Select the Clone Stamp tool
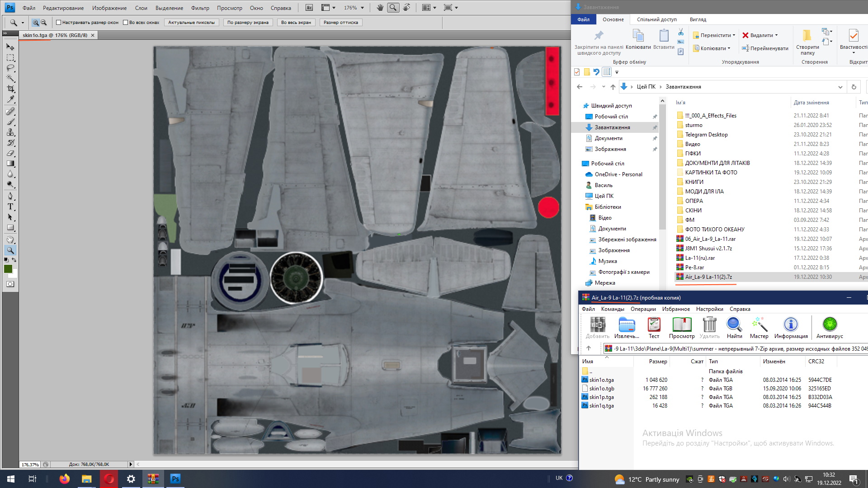This screenshot has height=488, width=868. 10,132
